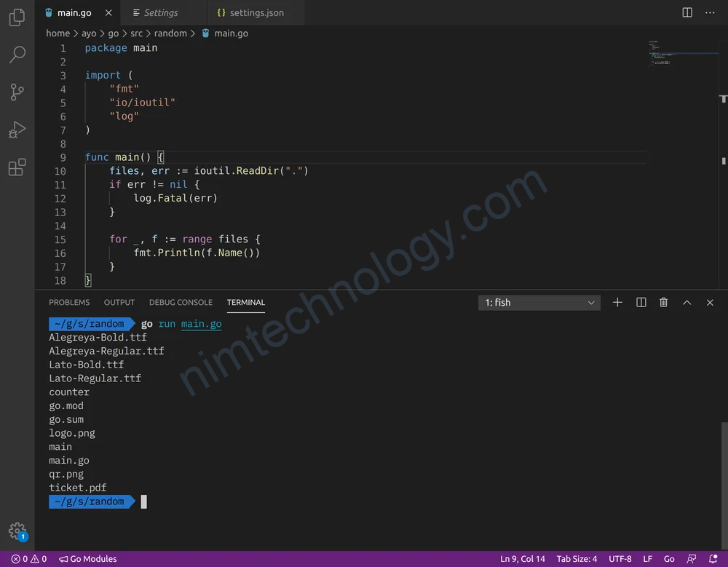Open the Source Control view

tap(17, 92)
